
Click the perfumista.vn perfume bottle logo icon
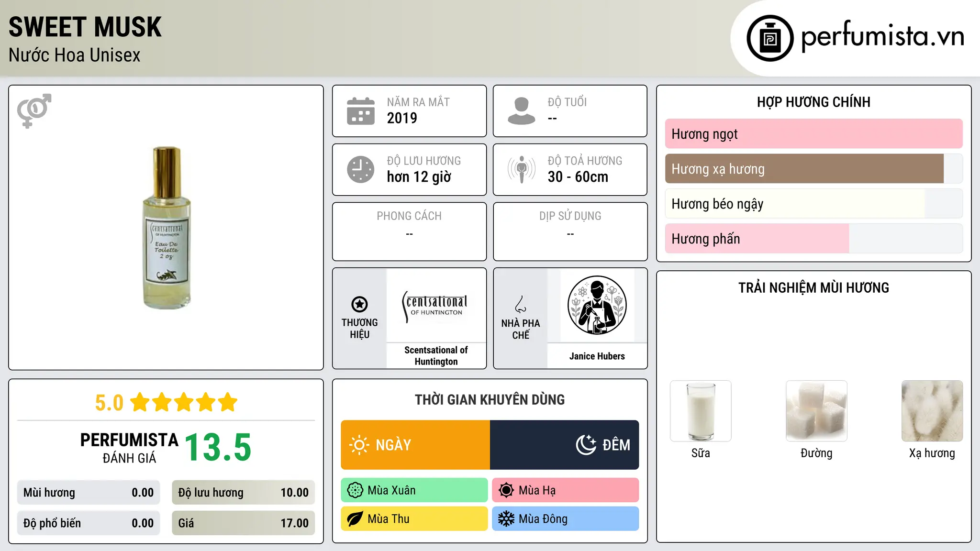(770, 38)
